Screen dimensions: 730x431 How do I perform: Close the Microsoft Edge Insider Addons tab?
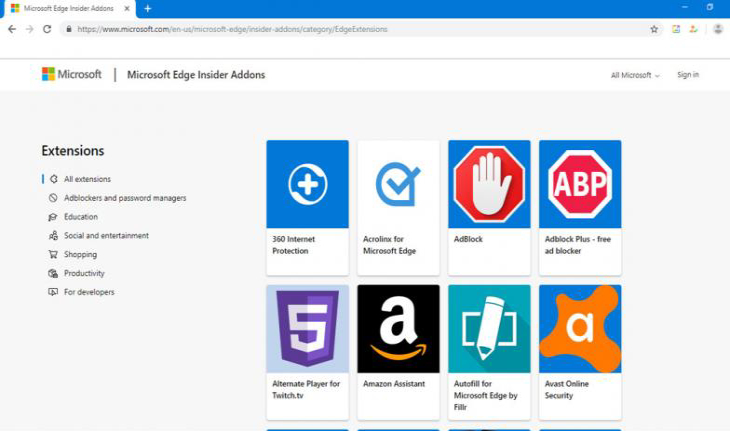pyautogui.click(x=127, y=8)
